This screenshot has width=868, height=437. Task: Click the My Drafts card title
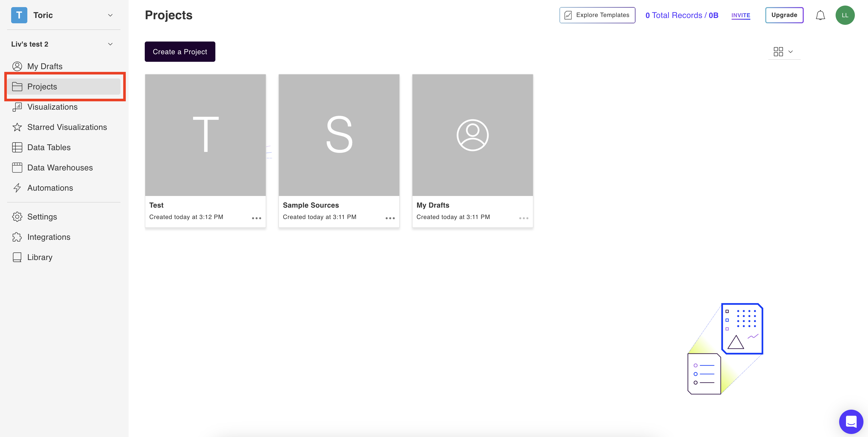pyautogui.click(x=433, y=205)
